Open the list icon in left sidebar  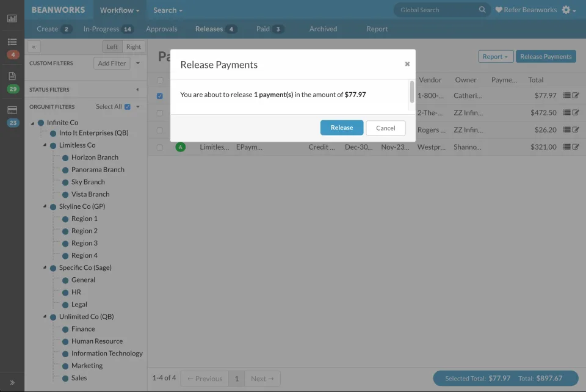[12, 42]
